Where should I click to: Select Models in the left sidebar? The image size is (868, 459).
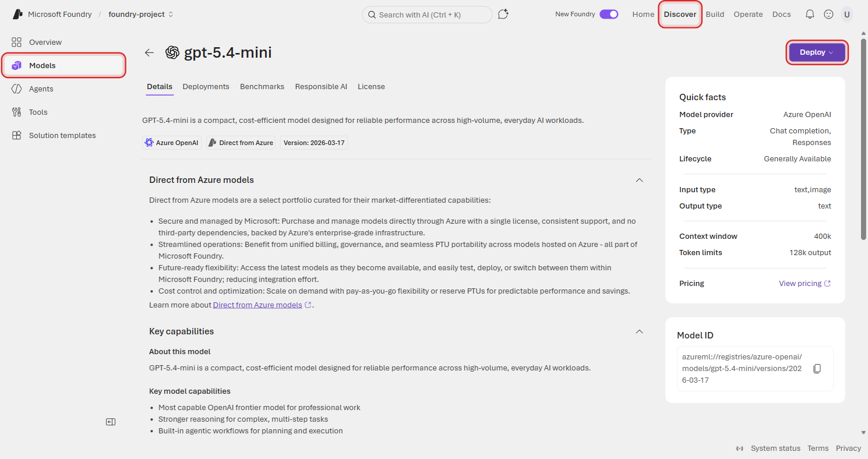[x=64, y=65]
